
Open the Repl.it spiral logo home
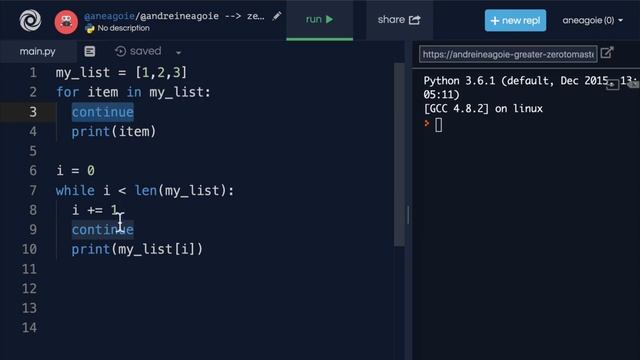30,20
